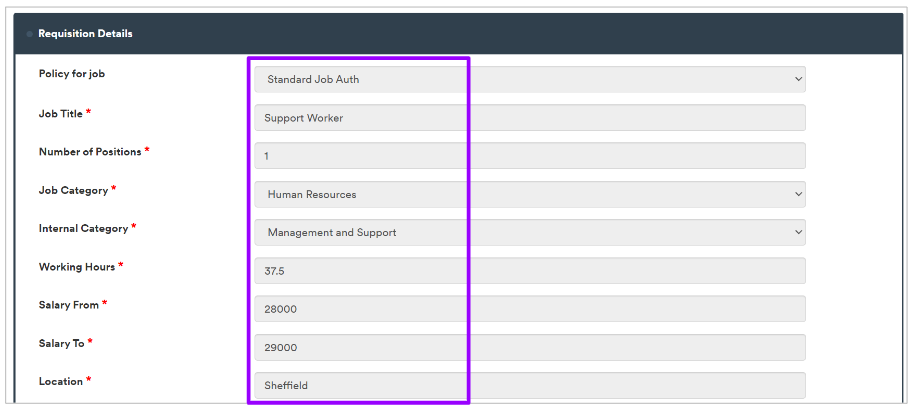This screenshot has height=412, width=912.
Task: Click the 'Working Hours' label
Action: point(76,267)
